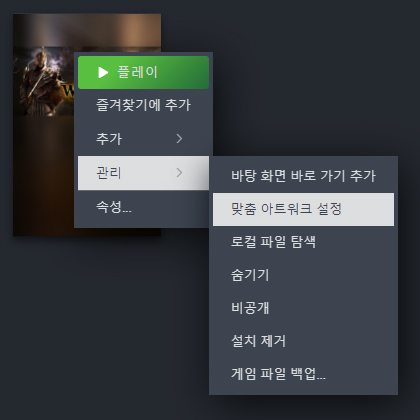The width and height of the screenshot is (420, 420).
Task: Mark the game as 비공개
Action: (x=303, y=308)
